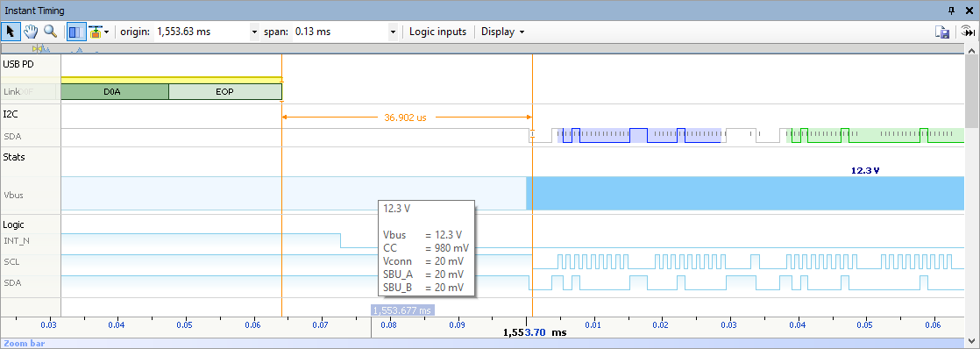Open Logic inputs settings
This screenshot has height=349, width=980.
437,32
